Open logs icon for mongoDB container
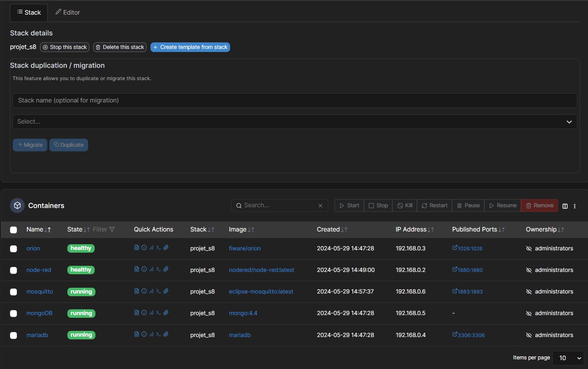The height and width of the screenshot is (369, 588). tap(137, 313)
